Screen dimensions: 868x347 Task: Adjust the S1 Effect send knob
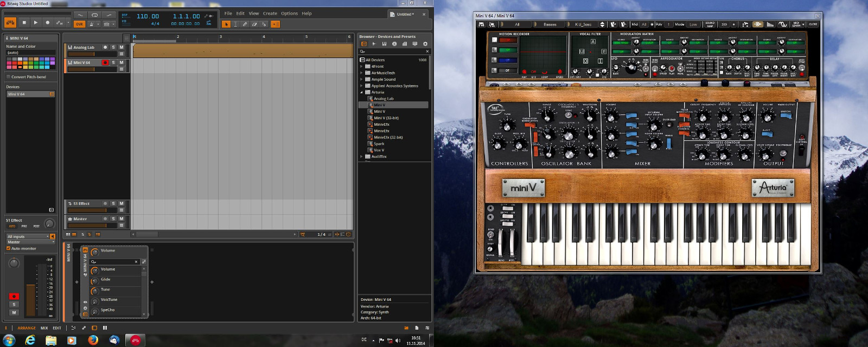pos(49,223)
